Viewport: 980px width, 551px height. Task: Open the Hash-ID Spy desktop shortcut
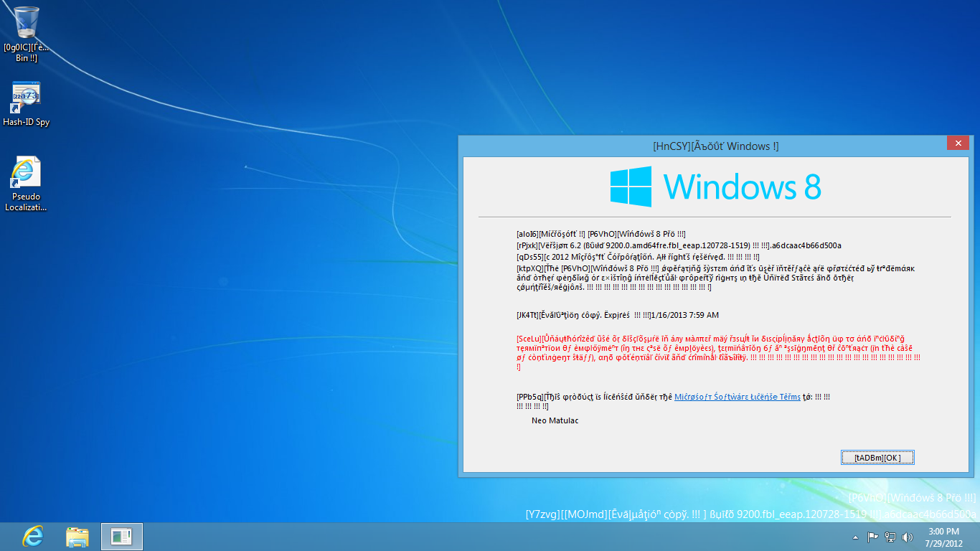(27, 104)
